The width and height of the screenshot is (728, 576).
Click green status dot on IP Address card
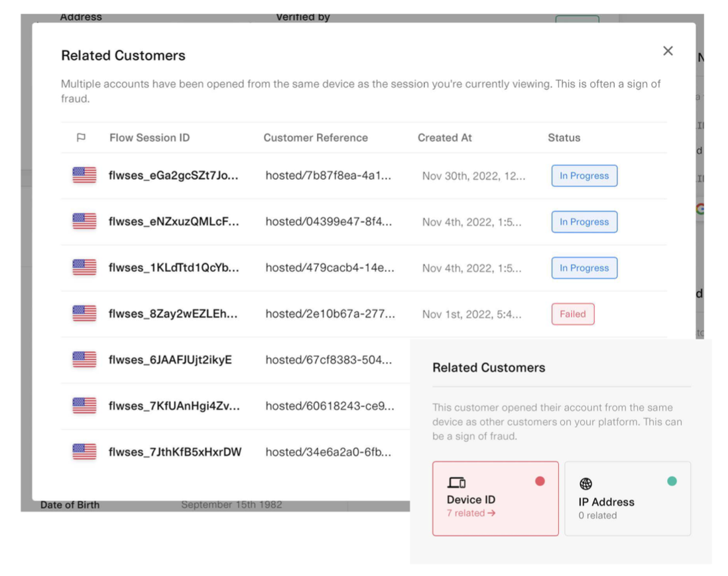672,481
